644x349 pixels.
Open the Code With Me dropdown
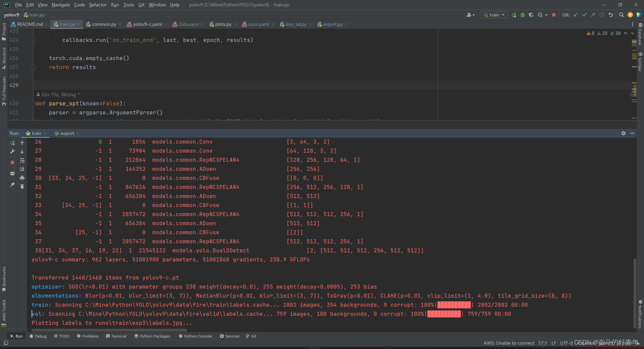[471, 15]
